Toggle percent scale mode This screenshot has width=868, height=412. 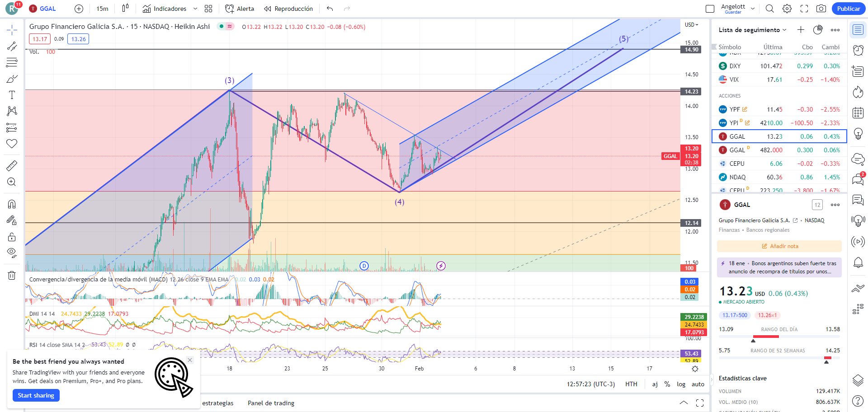pyautogui.click(x=667, y=384)
